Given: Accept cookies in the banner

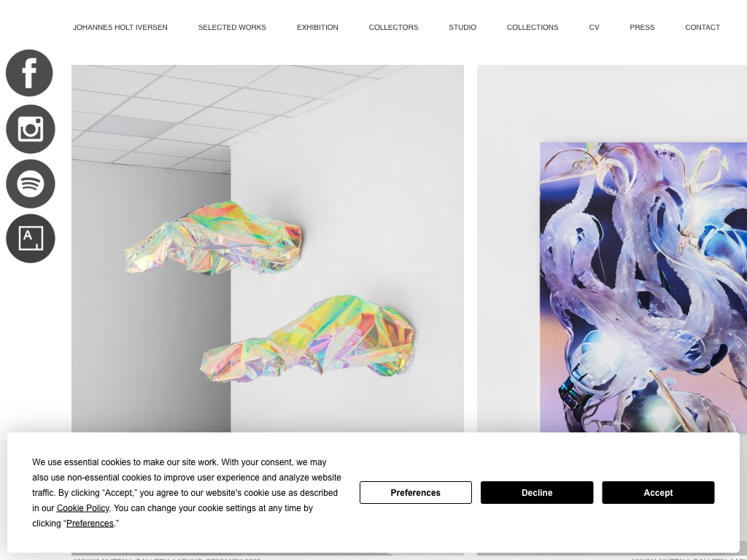Looking at the screenshot, I should point(658,492).
